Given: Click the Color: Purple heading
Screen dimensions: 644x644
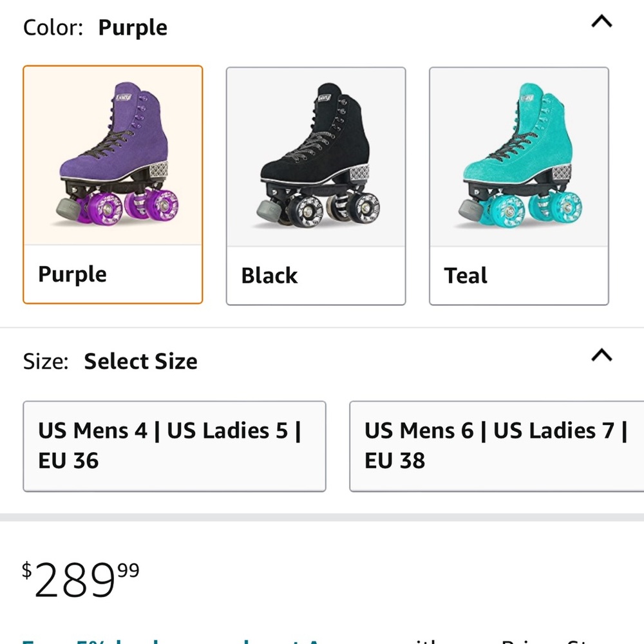Looking at the screenshot, I should [x=94, y=27].
